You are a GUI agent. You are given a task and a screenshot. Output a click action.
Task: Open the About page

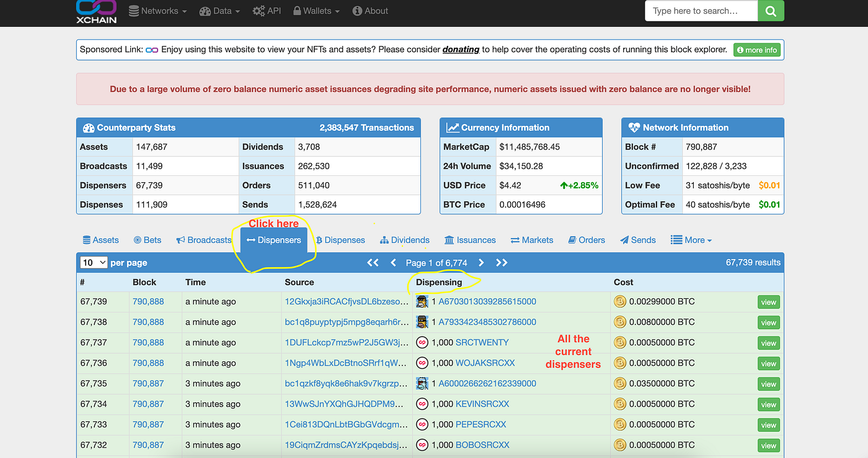click(370, 11)
